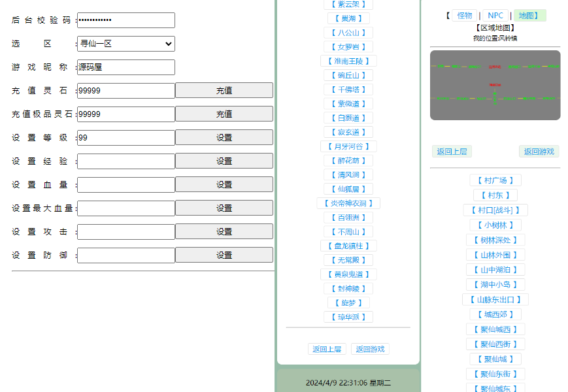Image resolution: width=568 pixels, height=392 pixels.
Task: Click 充值 button in the 充值灵石 row
Action: 224,91
